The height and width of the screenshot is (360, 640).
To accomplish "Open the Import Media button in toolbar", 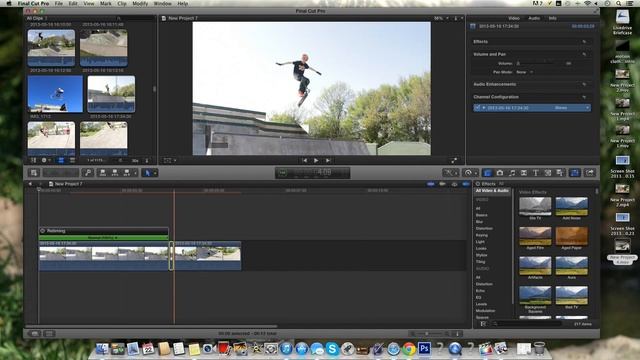I will (34, 173).
